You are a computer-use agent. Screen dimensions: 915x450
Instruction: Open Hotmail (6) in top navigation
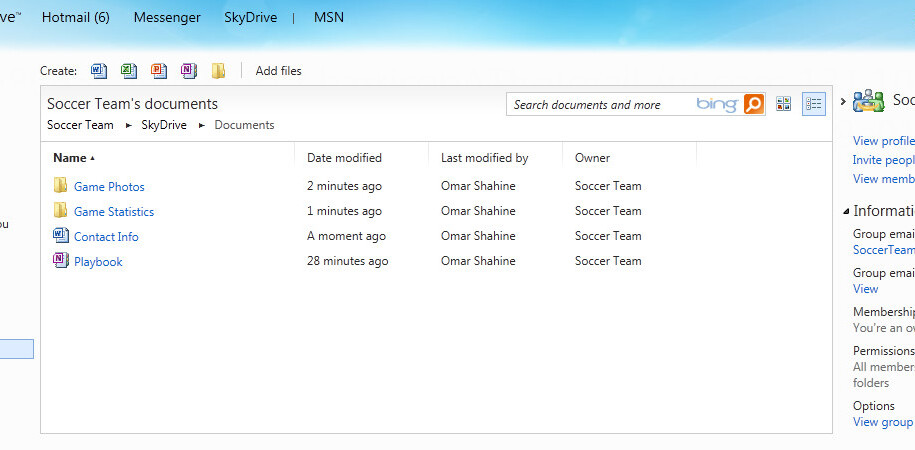coord(76,17)
